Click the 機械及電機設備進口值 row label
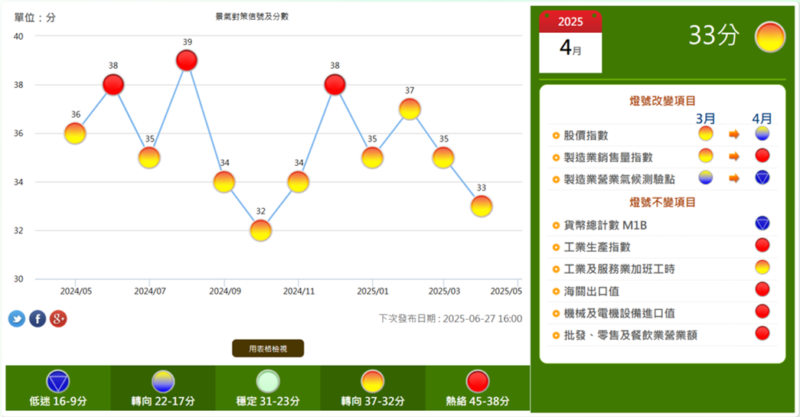This screenshot has width=800, height=417. 619,313
